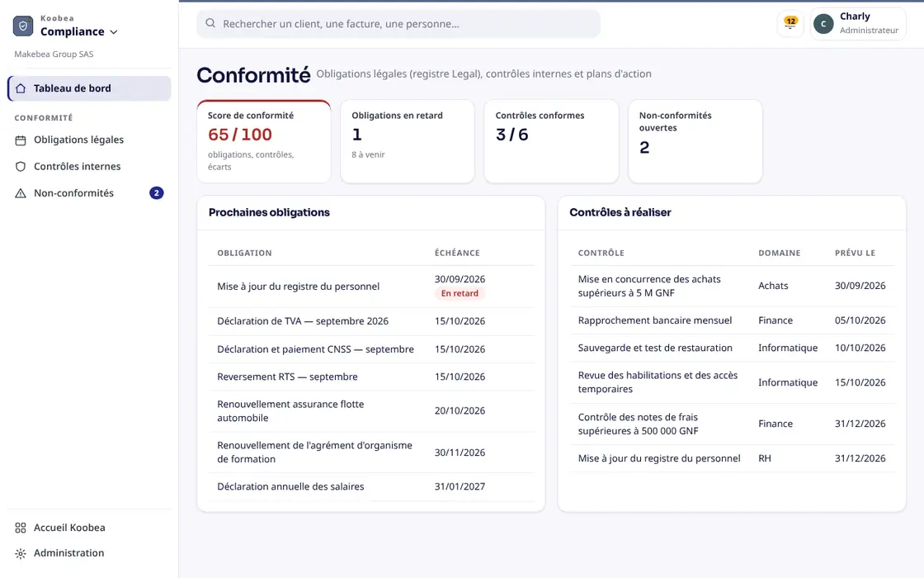Select Contrôle des notes de frais row
This screenshot has height=578, width=924.
click(732, 424)
